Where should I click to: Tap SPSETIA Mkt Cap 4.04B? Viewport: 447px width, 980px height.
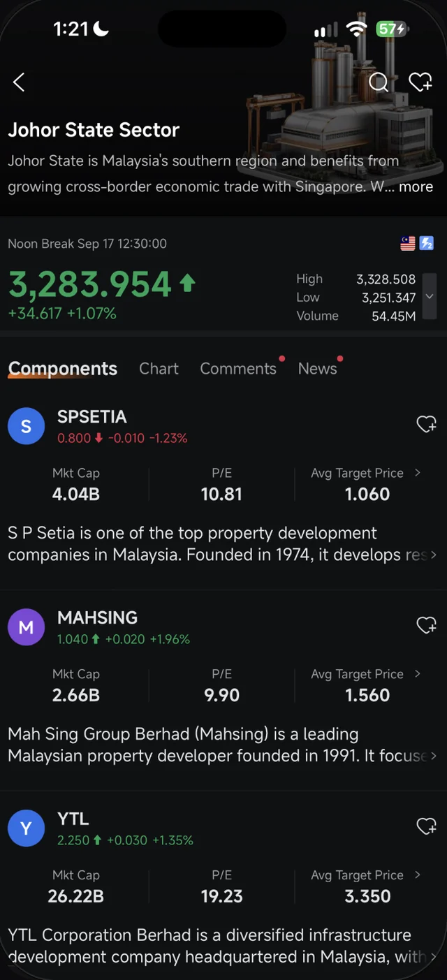[76, 495]
